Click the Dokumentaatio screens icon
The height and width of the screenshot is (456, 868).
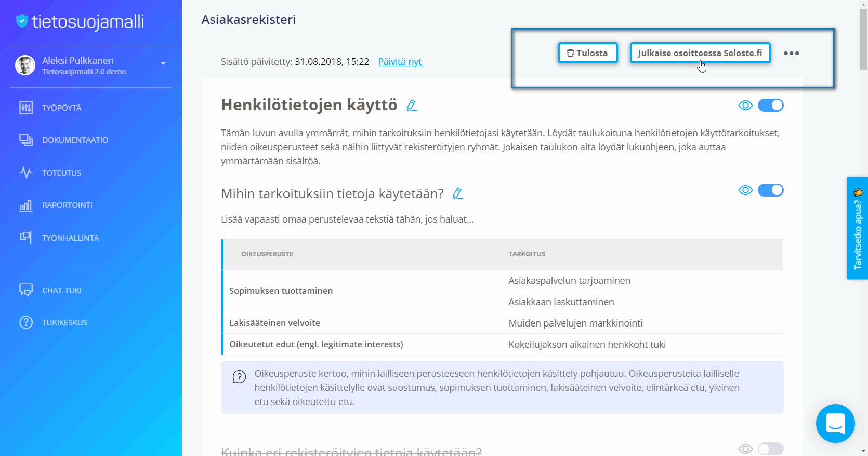click(26, 140)
